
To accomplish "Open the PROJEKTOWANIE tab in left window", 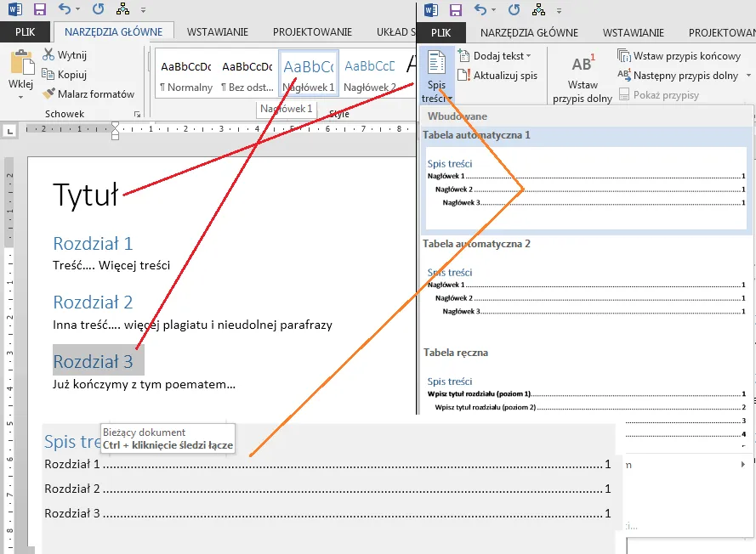I will pos(313,32).
